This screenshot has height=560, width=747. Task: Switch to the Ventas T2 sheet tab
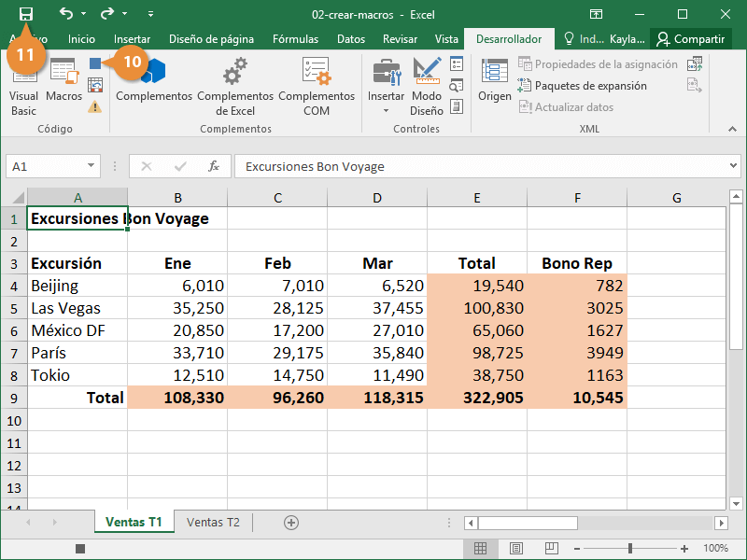tap(213, 523)
